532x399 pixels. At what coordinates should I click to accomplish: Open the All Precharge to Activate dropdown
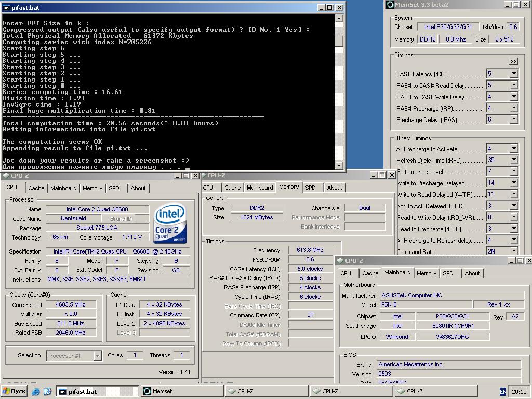514,148
